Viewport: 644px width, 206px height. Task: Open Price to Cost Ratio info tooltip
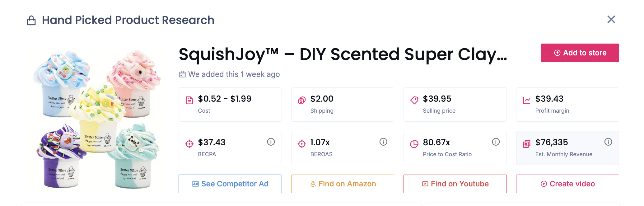[496, 142]
